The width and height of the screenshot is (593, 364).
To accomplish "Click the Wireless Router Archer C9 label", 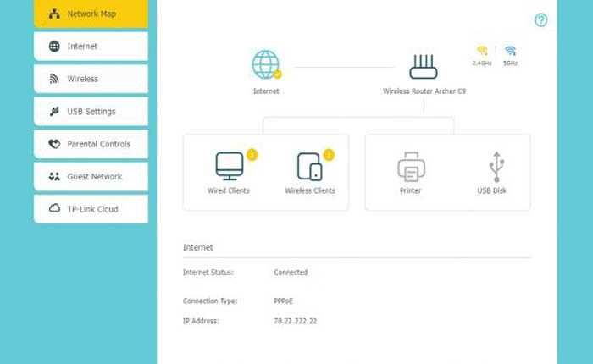I will (424, 91).
